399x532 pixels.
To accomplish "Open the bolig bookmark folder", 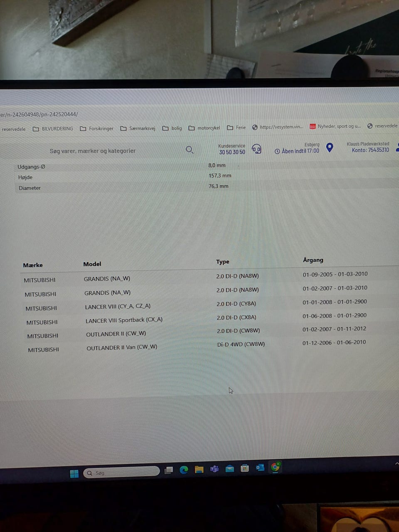I will point(172,128).
